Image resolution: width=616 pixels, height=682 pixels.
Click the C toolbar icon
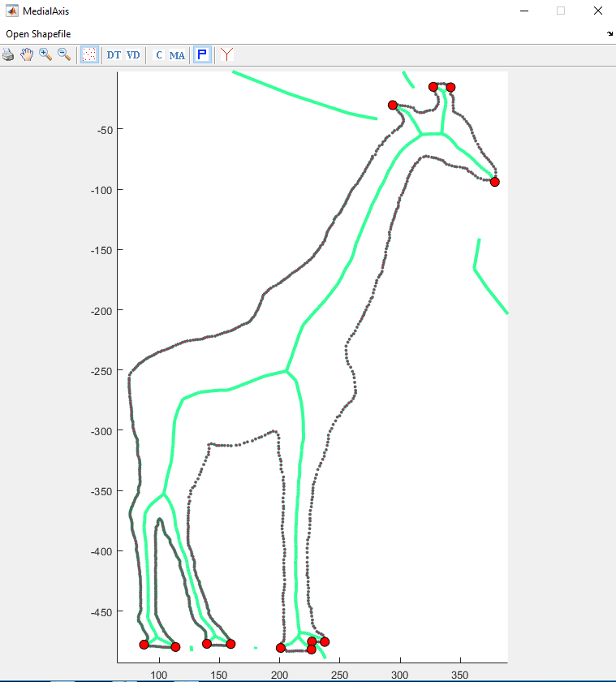click(x=159, y=55)
